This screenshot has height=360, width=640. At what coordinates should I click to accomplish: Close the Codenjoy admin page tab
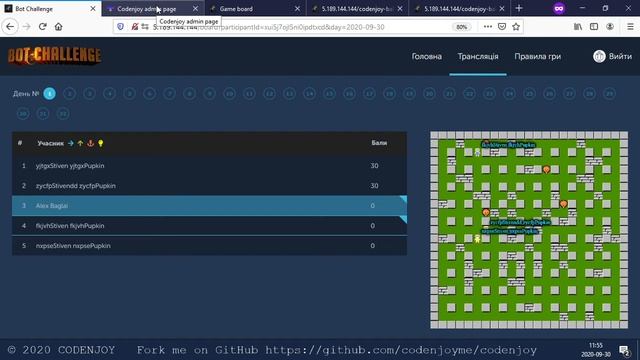click(x=195, y=9)
